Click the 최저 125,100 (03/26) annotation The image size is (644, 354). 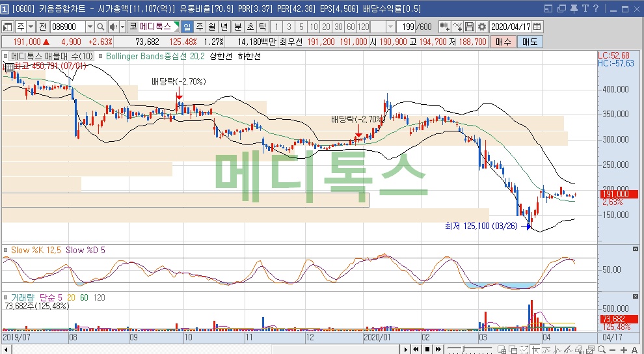481,226
